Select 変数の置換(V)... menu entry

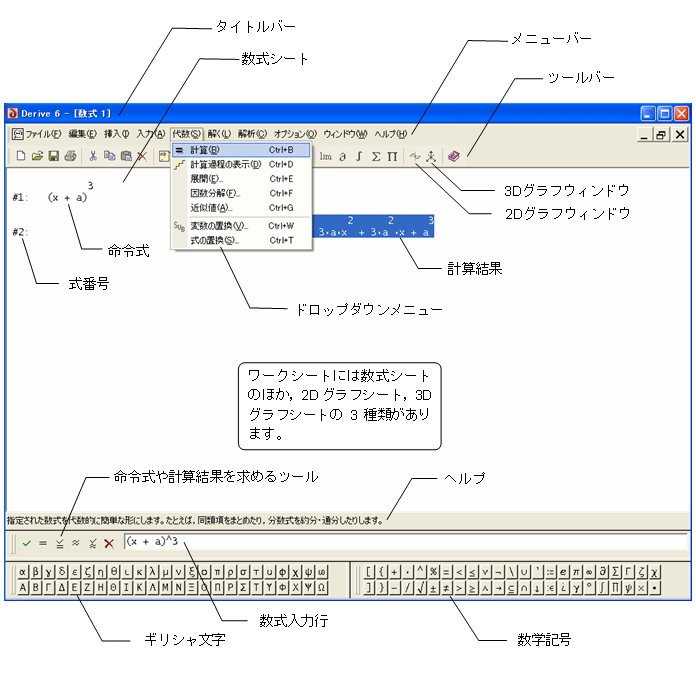(241, 226)
